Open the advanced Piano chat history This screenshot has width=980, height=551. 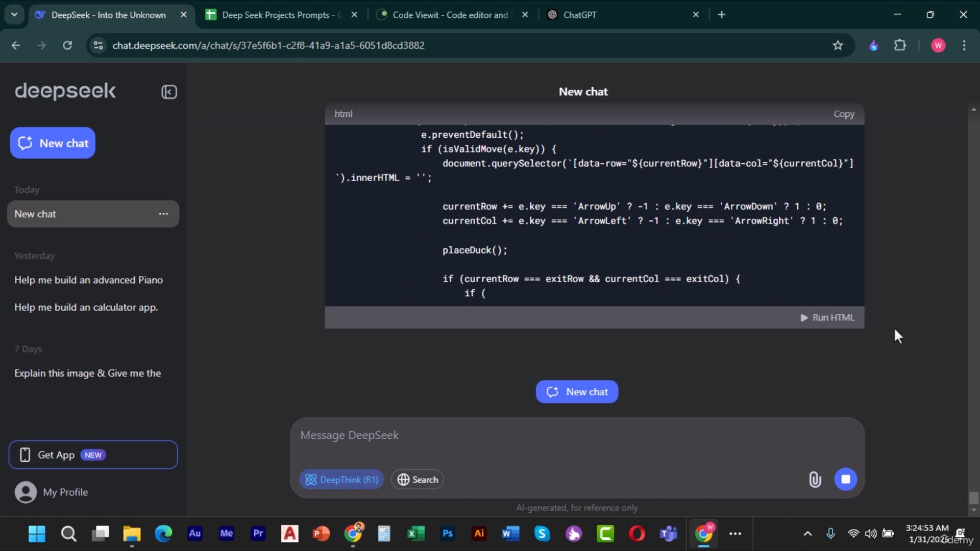(88, 280)
